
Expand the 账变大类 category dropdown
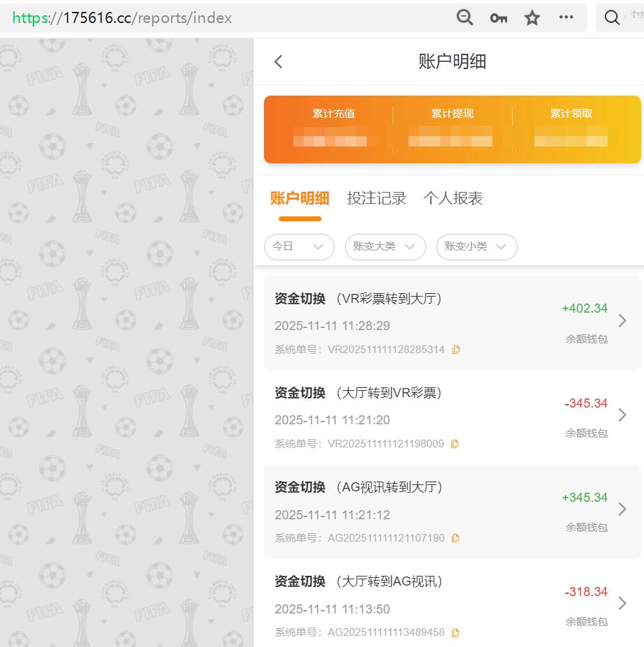pyautogui.click(x=385, y=246)
